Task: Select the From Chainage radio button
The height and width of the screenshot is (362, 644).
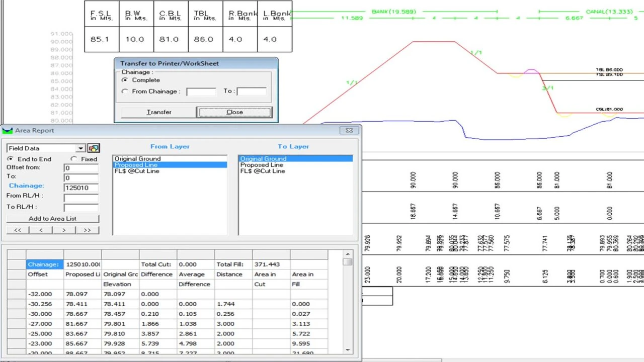Action: (x=125, y=92)
